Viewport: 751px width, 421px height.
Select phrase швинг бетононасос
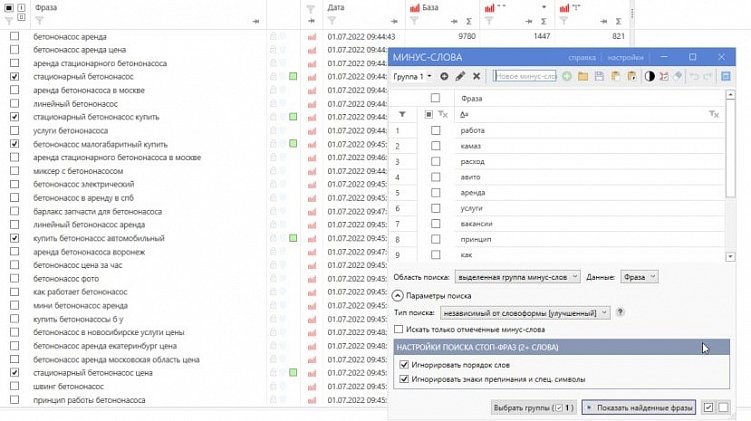click(68, 386)
